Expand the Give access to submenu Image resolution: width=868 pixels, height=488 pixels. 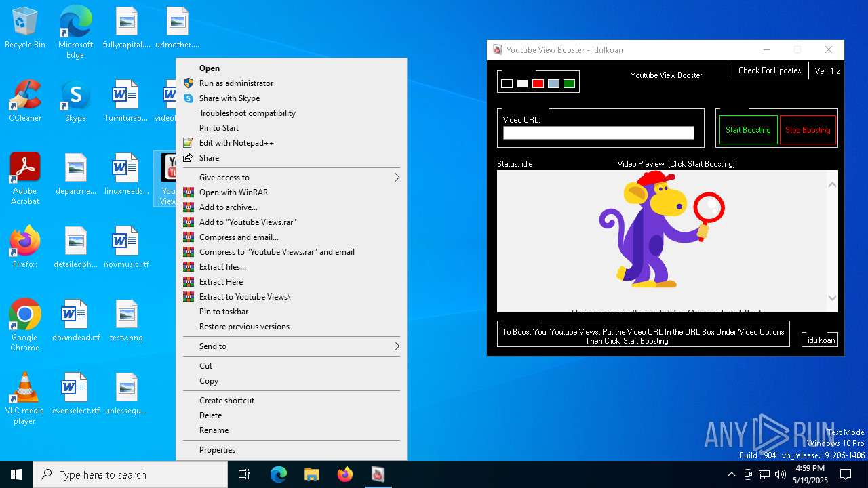click(x=292, y=178)
